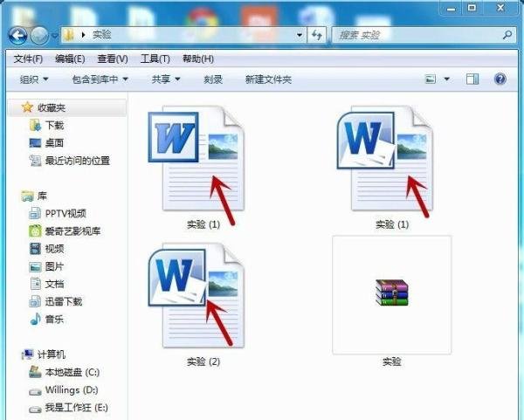Screen dimensions: 524x420
Task: Minimize the Explorer window
Action: (x=452, y=7)
